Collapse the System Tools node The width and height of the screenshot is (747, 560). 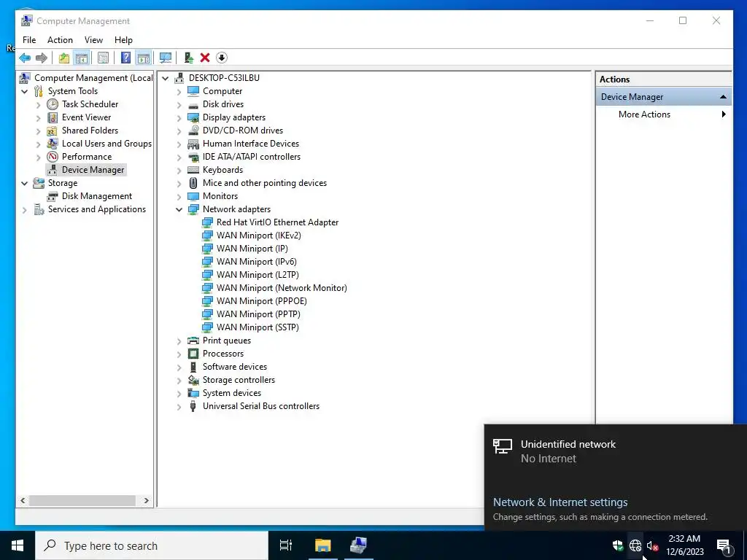pyautogui.click(x=24, y=91)
